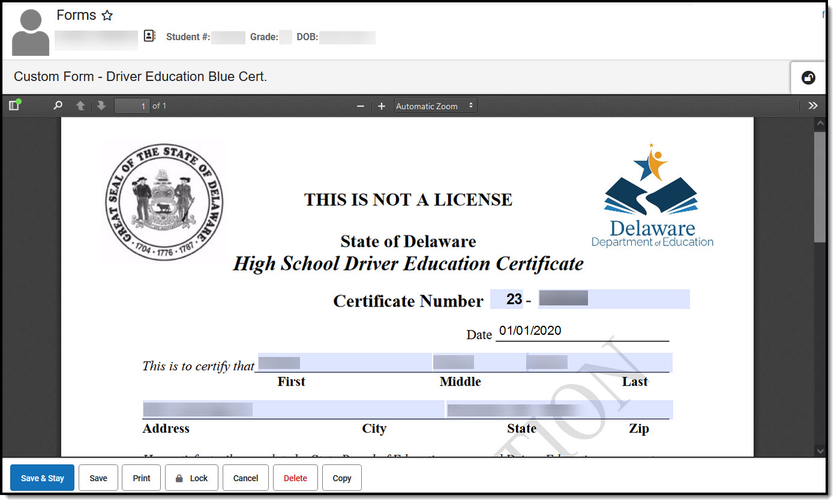Click the 'State of Delaware' text

point(408,242)
